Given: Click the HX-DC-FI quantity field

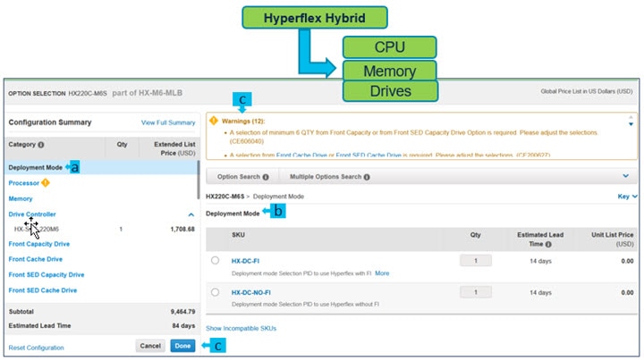Looking at the screenshot, I should [x=476, y=260].
